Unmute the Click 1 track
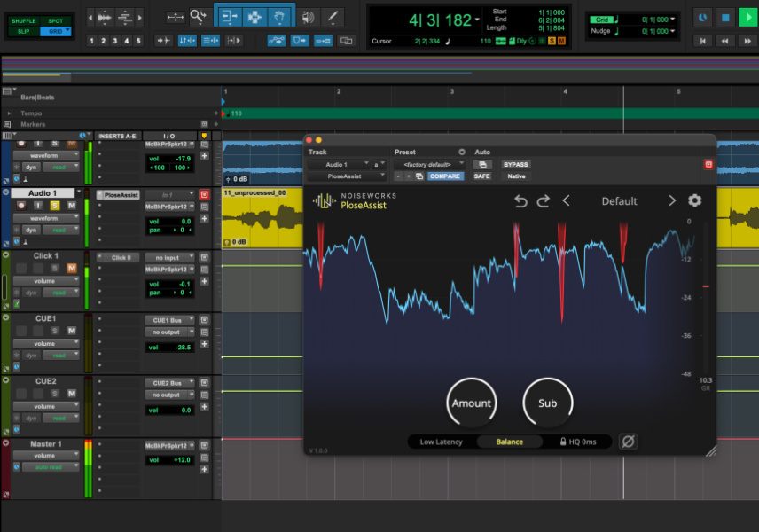The height and width of the screenshot is (532, 759). coord(72,268)
